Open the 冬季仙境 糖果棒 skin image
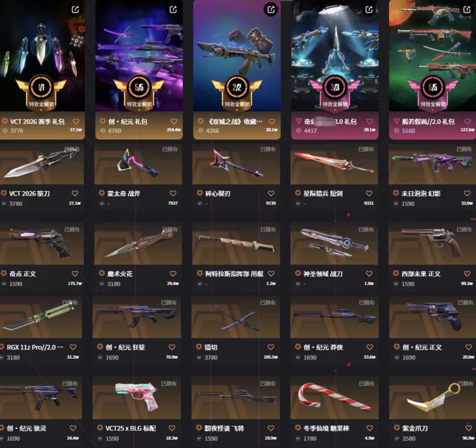This screenshot has width=476, height=448. pos(334,398)
